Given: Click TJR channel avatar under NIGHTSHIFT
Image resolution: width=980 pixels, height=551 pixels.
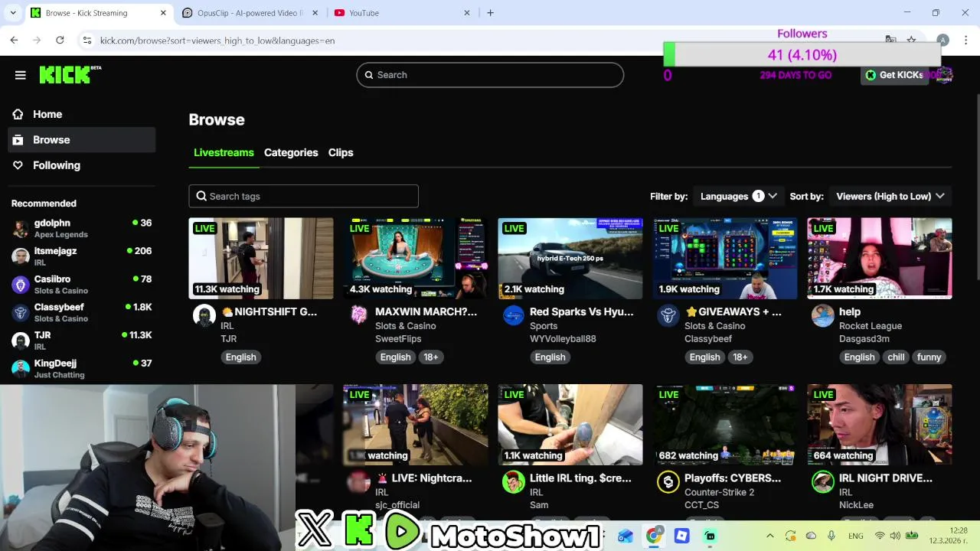Looking at the screenshot, I should [x=204, y=315].
